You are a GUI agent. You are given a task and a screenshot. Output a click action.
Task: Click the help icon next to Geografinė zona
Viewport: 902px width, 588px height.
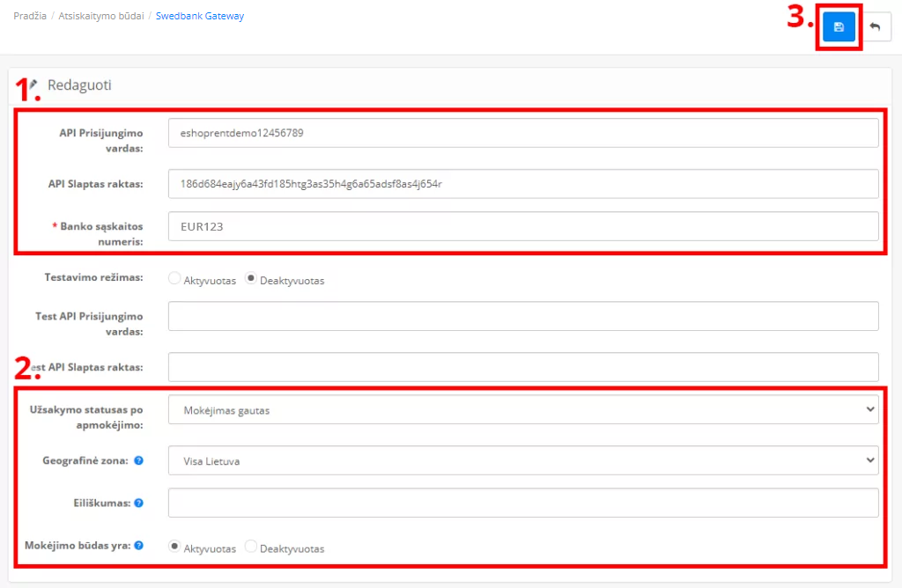click(138, 460)
